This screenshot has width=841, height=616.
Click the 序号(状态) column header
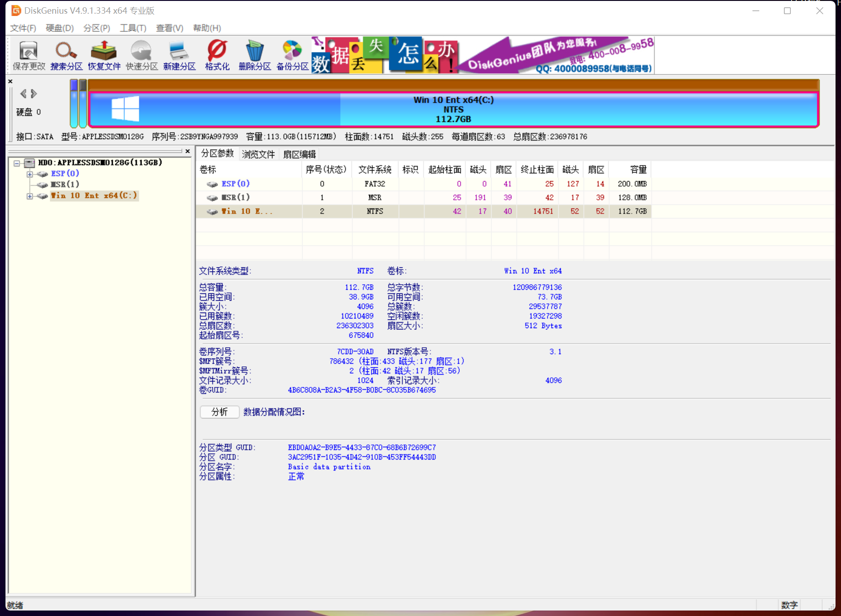327,170
